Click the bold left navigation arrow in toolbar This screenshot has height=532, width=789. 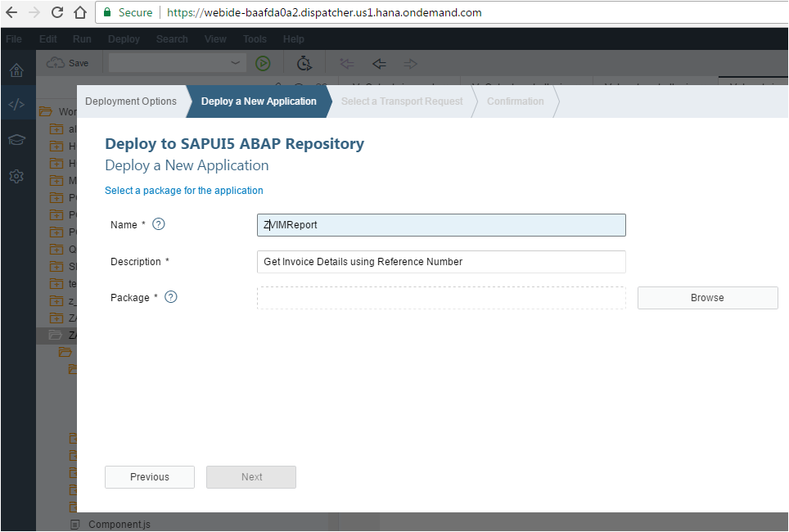tap(380, 63)
